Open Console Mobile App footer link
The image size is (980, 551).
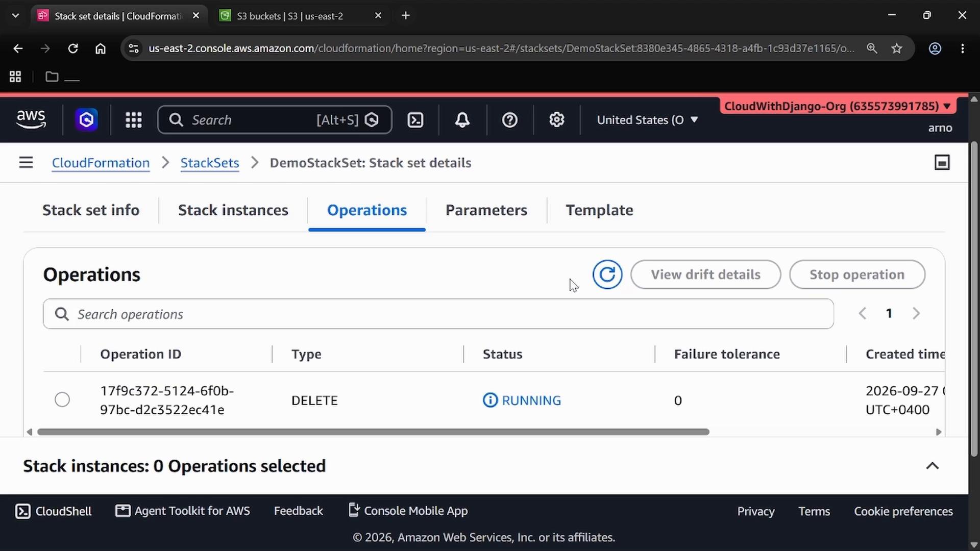click(408, 510)
